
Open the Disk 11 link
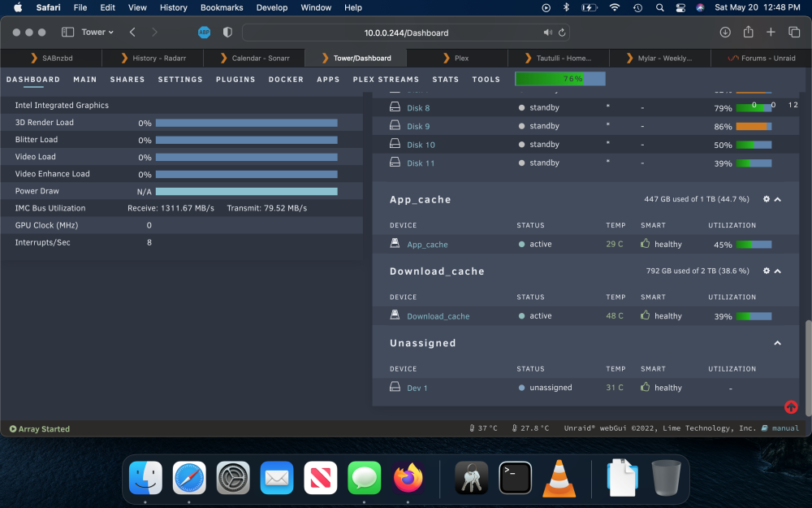(421, 163)
